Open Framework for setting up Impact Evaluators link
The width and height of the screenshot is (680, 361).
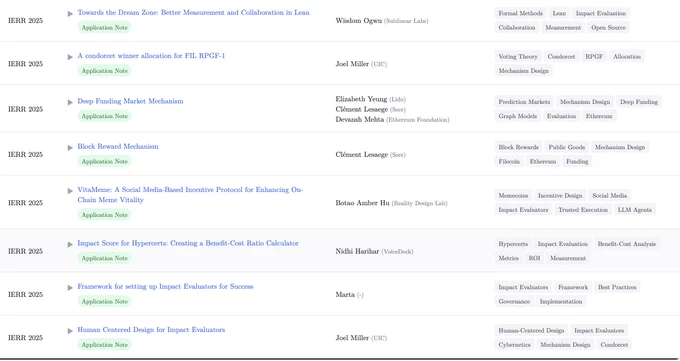(165, 286)
